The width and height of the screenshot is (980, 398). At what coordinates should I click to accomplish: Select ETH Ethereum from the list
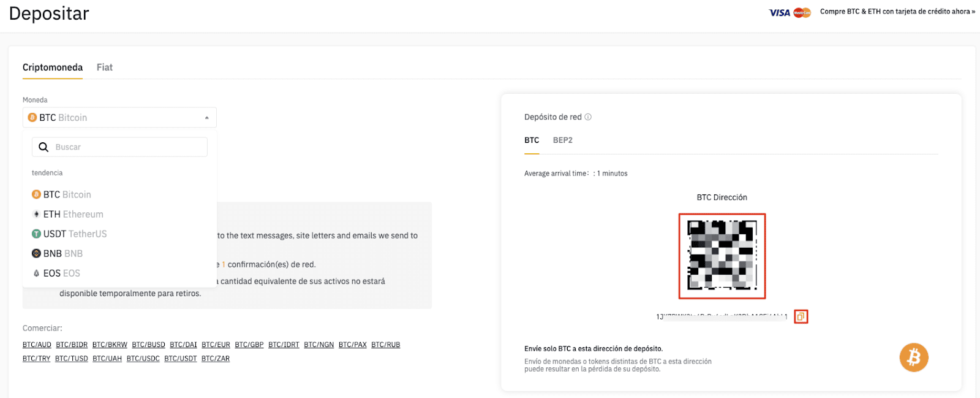click(x=119, y=214)
